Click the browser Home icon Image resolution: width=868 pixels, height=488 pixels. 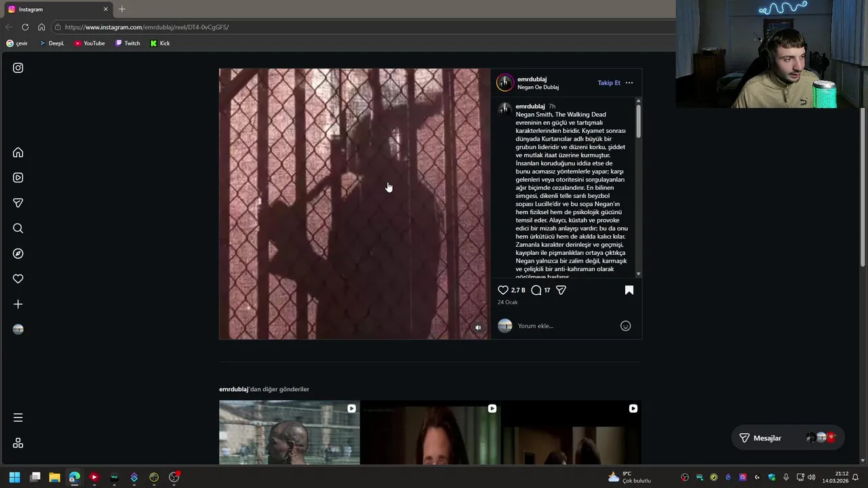tap(41, 27)
